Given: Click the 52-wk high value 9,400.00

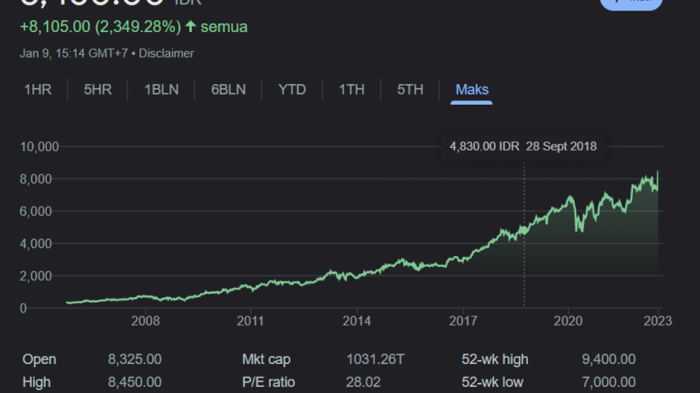Looking at the screenshot, I should pos(609,360).
